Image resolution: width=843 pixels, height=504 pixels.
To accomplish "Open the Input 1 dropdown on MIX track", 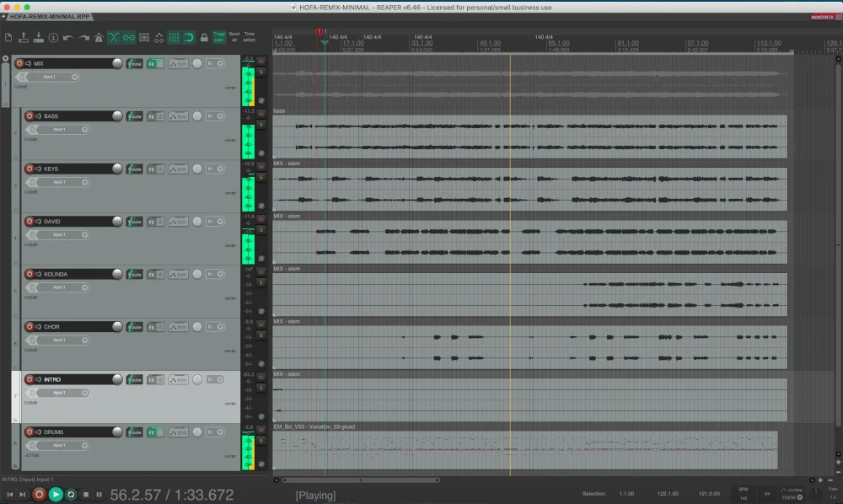I will click(x=50, y=77).
